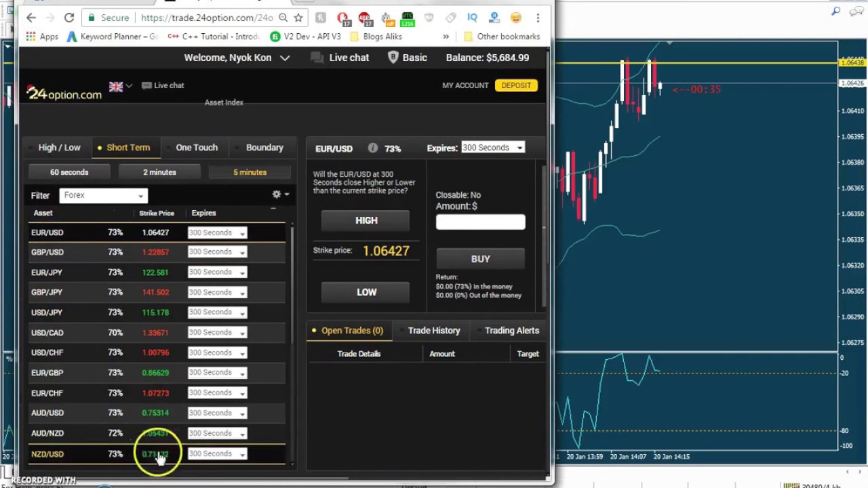
Task: Open the Chrome three-dot menu
Action: tap(538, 18)
